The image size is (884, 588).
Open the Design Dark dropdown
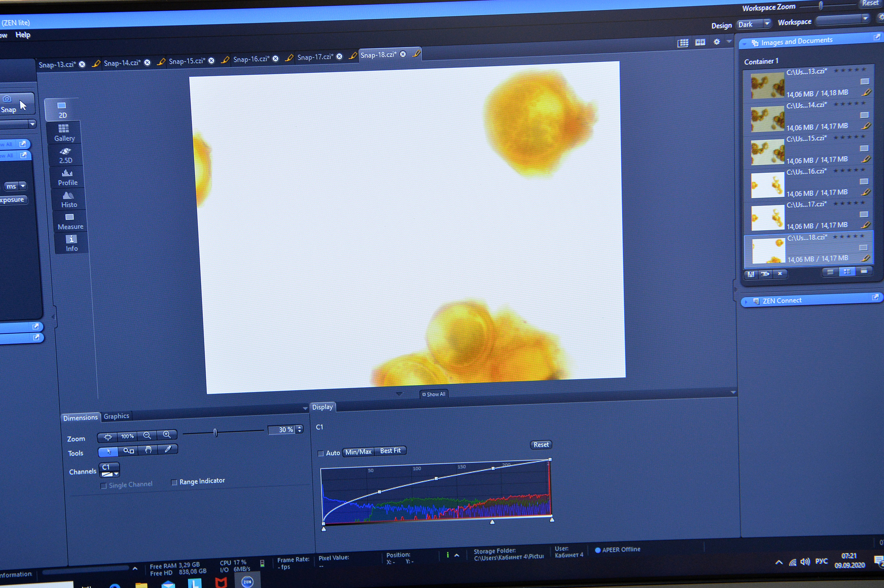754,24
